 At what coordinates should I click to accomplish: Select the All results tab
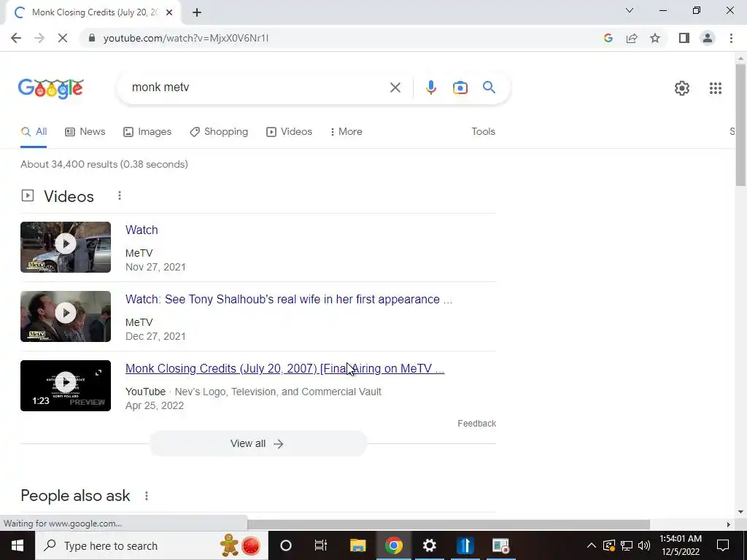pos(34,132)
